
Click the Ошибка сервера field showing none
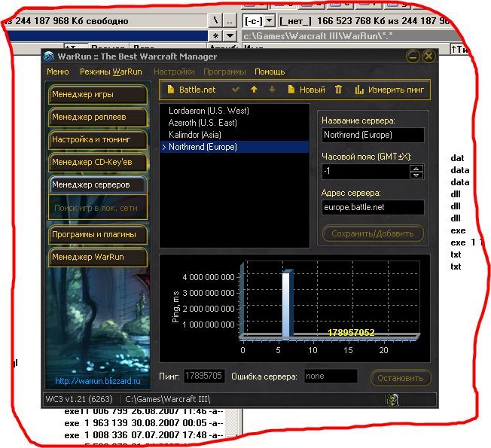tap(331, 376)
